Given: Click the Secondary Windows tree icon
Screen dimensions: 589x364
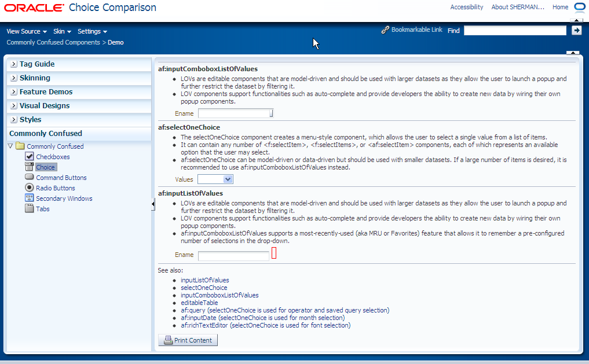Looking at the screenshot, I should click(30, 198).
